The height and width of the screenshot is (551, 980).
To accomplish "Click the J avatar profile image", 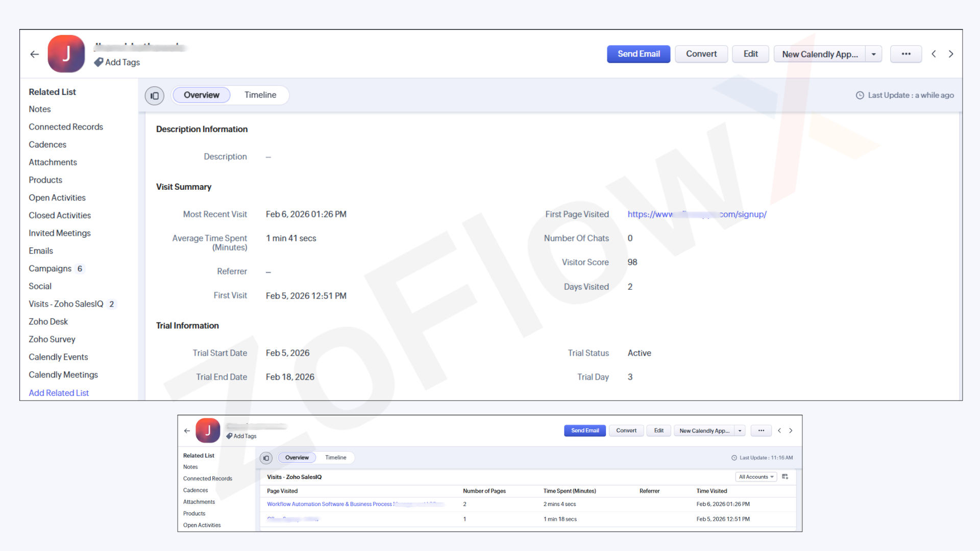I will (66, 54).
